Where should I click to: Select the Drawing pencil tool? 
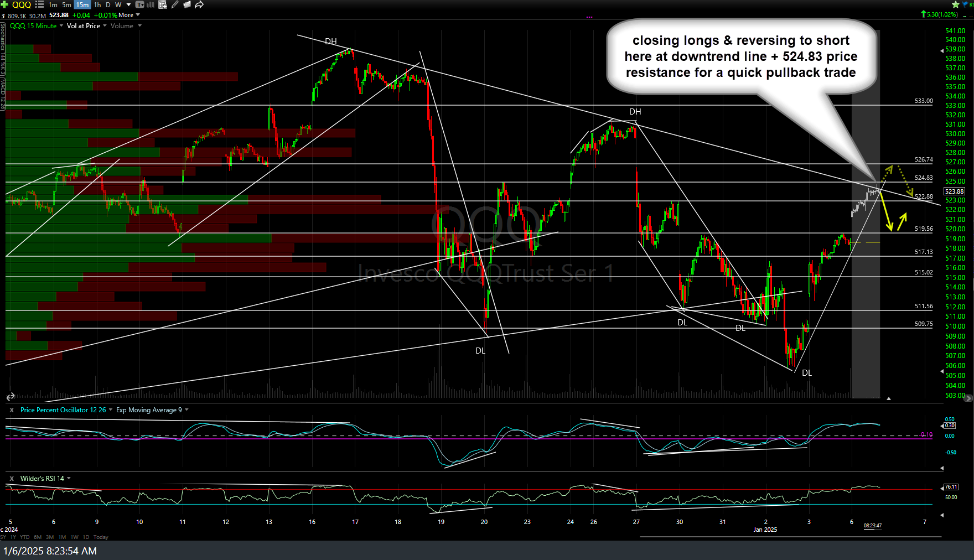pos(174,4)
